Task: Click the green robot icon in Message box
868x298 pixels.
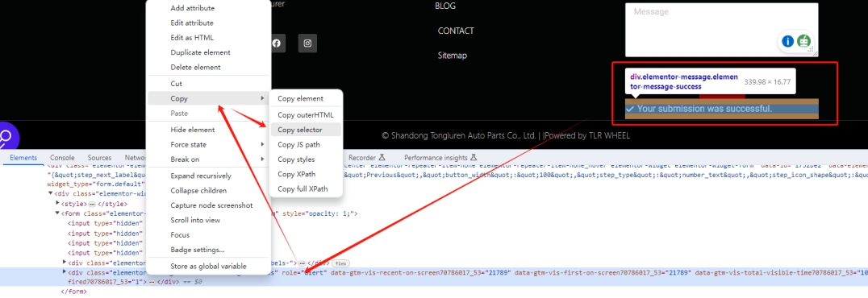Action: (803, 41)
